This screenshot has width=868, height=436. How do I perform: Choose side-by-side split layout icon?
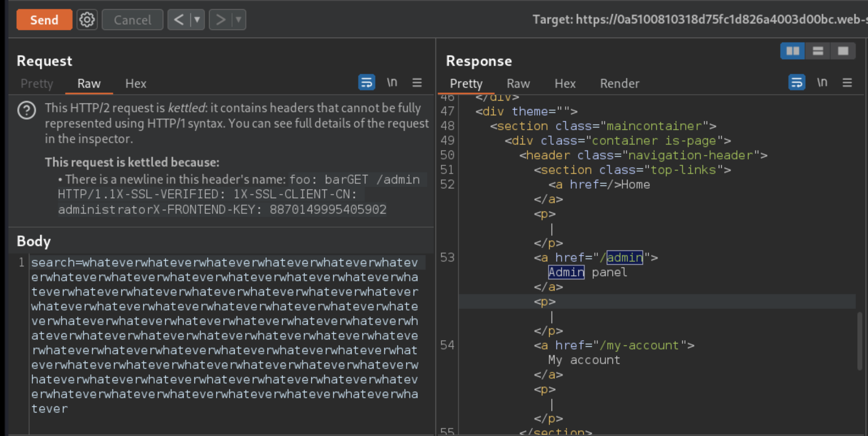coord(792,51)
